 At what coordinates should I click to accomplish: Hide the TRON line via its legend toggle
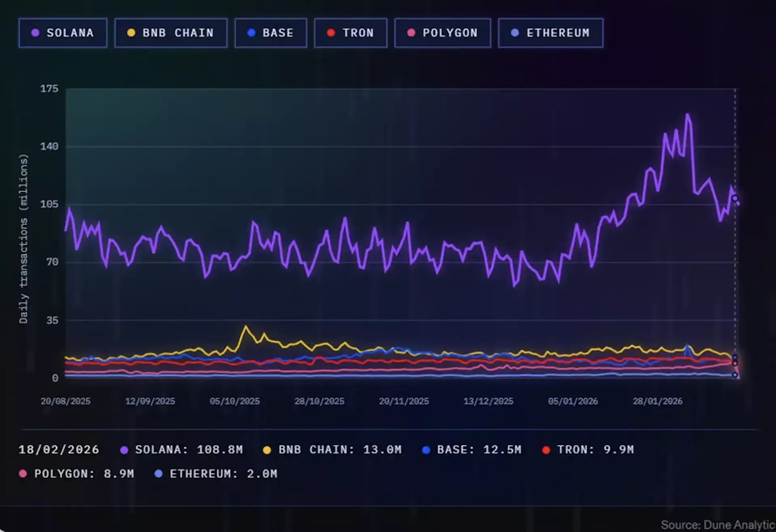(350, 33)
